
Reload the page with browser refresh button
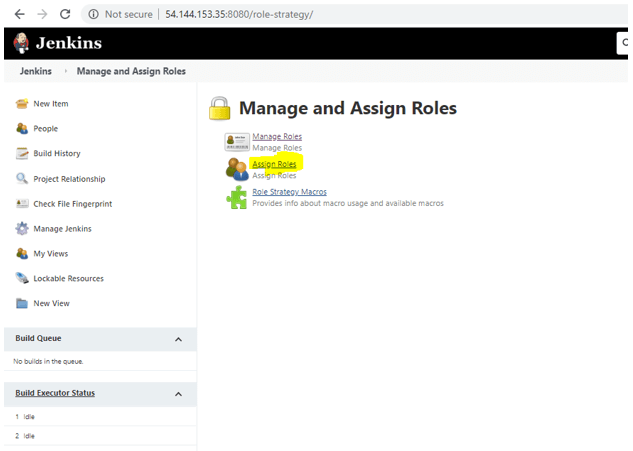click(x=65, y=15)
